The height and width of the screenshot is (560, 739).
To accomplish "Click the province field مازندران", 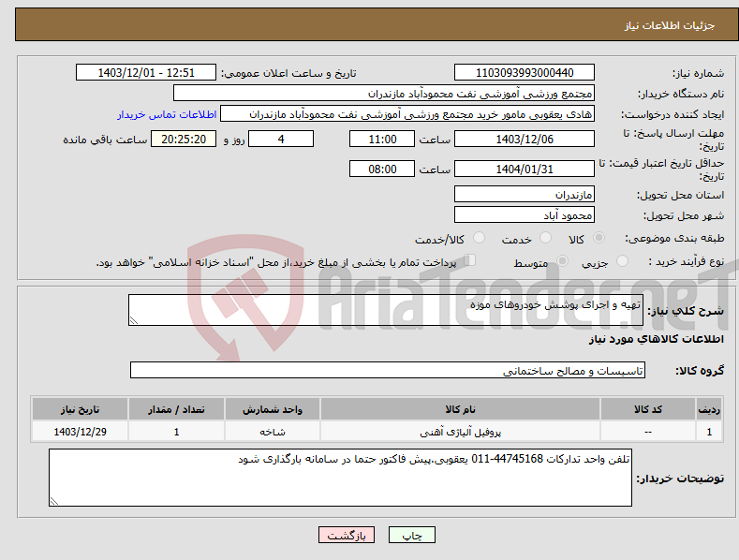I will click(x=525, y=194).
